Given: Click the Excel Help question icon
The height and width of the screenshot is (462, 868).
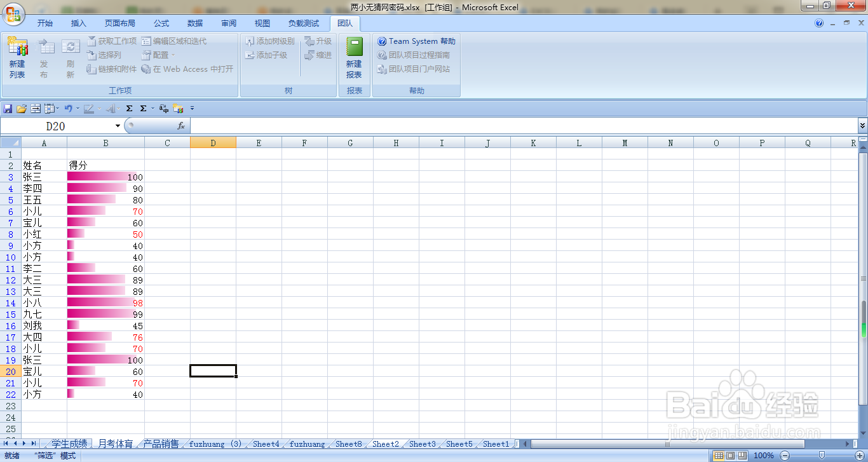Looking at the screenshot, I should pos(820,23).
